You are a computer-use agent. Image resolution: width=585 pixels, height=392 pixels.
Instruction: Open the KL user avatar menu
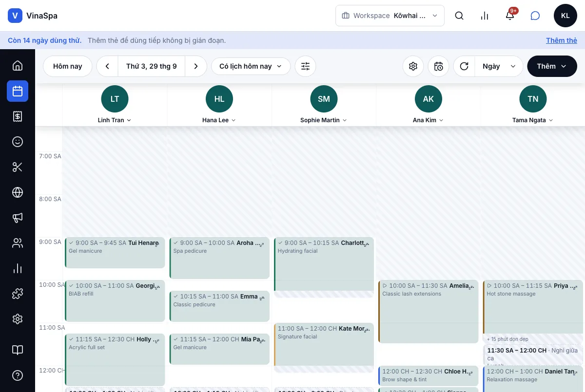point(565,16)
